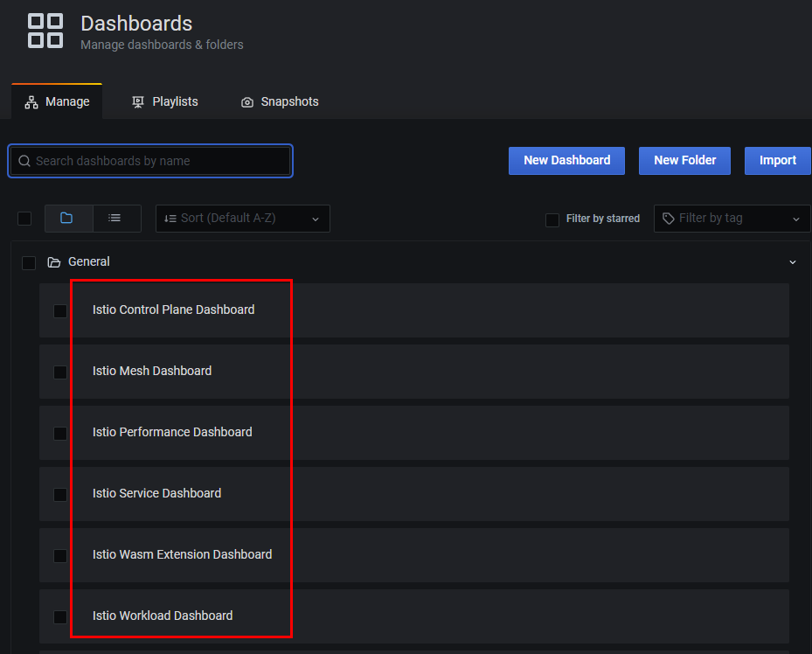Enable the Filter by starred checkbox
The height and width of the screenshot is (654, 812).
(552, 219)
